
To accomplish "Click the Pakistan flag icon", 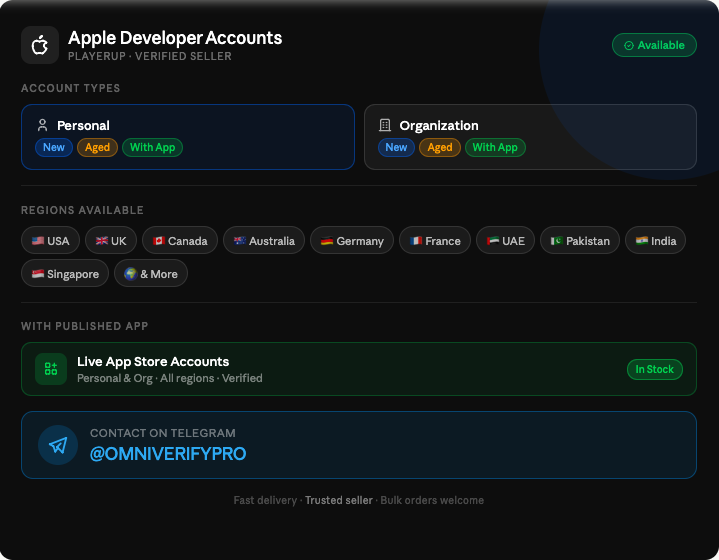I will [557, 241].
